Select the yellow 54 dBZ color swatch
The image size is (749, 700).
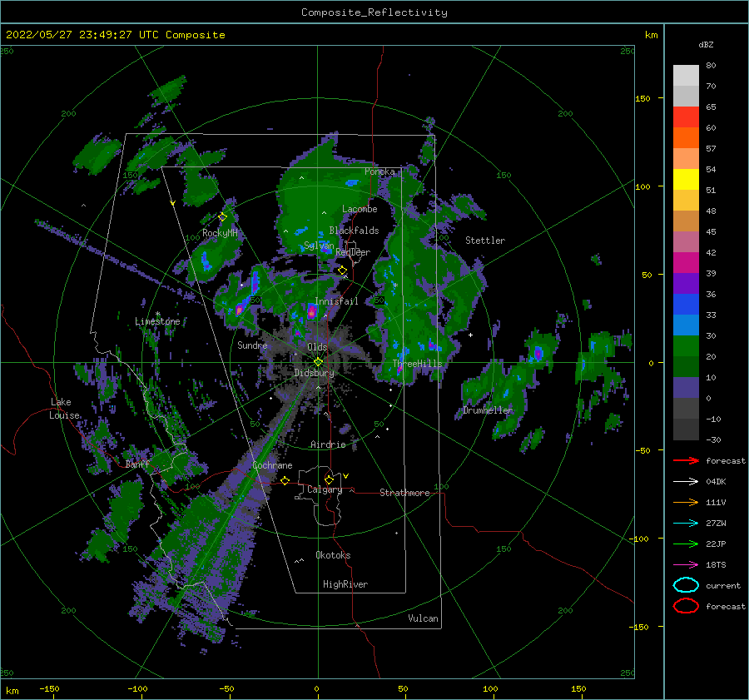click(686, 180)
